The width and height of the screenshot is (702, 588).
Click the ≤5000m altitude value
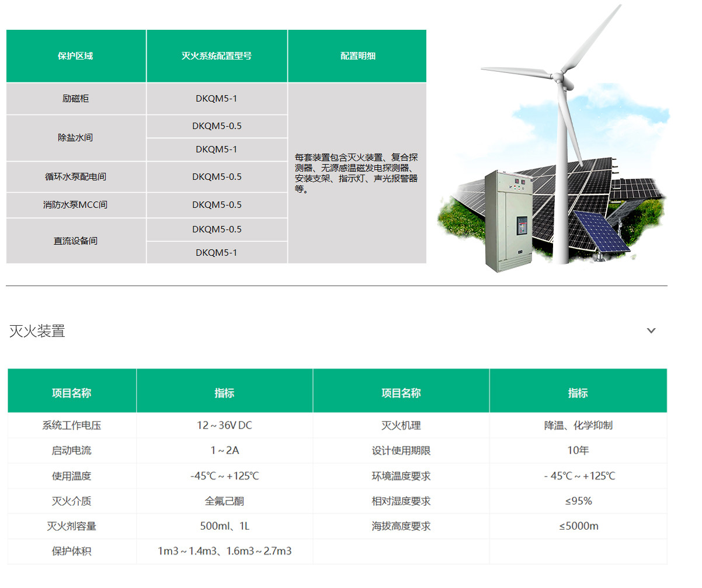578,526
